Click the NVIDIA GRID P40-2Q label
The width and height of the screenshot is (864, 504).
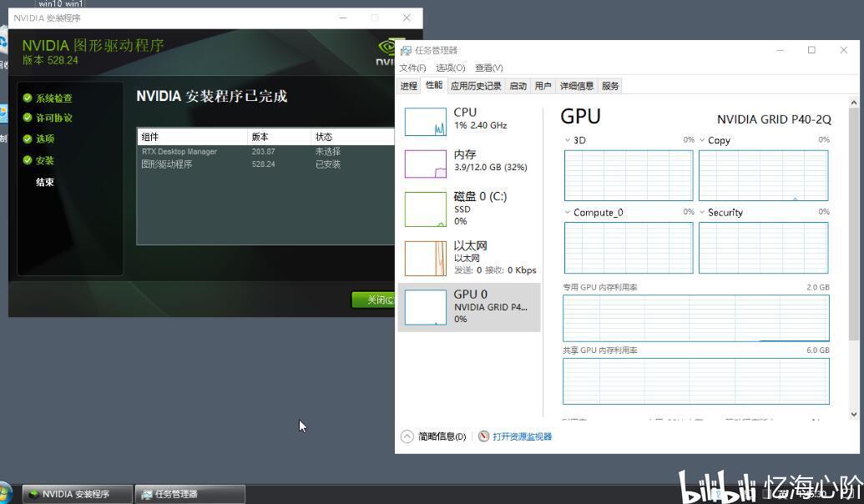point(774,119)
